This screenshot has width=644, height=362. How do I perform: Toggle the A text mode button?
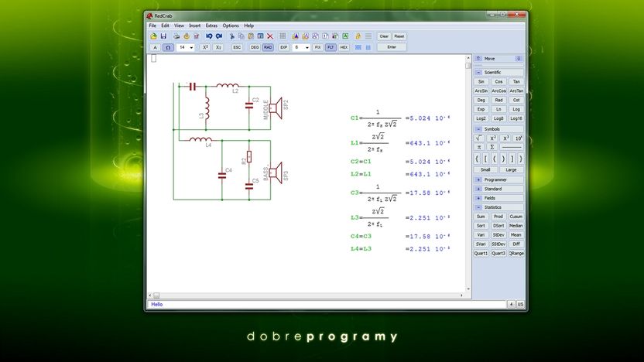click(155, 47)
